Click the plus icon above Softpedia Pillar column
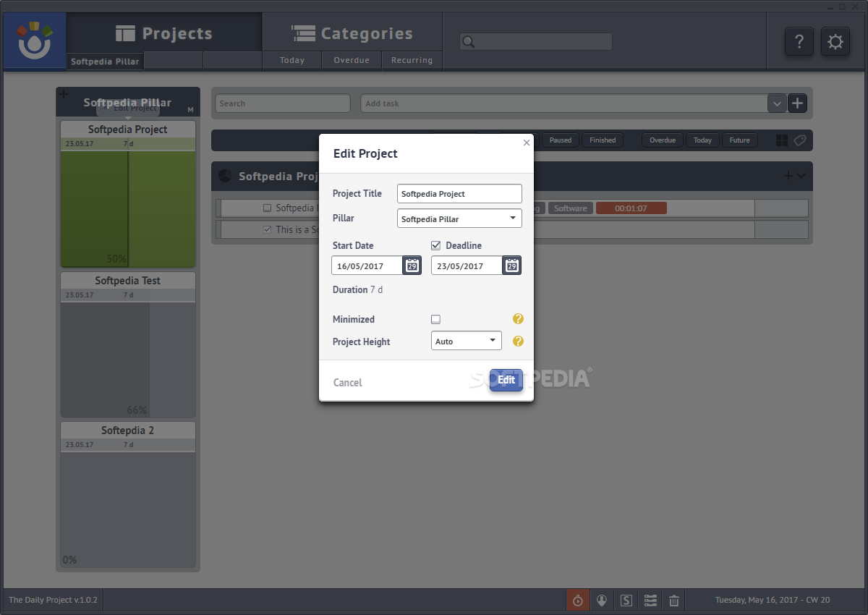868x615 pixels. (x=63, y=94)
